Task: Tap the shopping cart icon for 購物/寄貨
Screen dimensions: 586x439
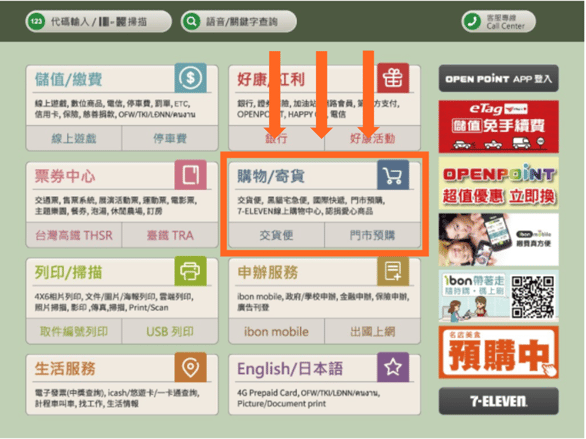Action: pos(393,174)
